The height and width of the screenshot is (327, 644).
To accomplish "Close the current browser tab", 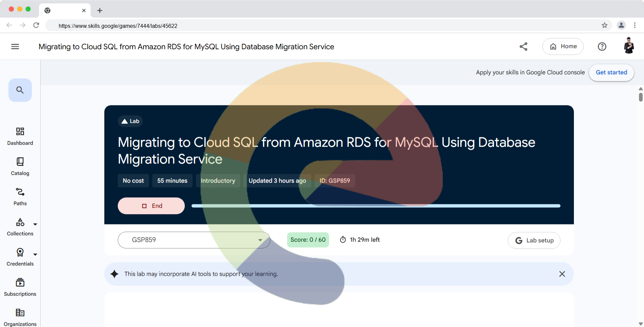I will (x=84, y=10).
